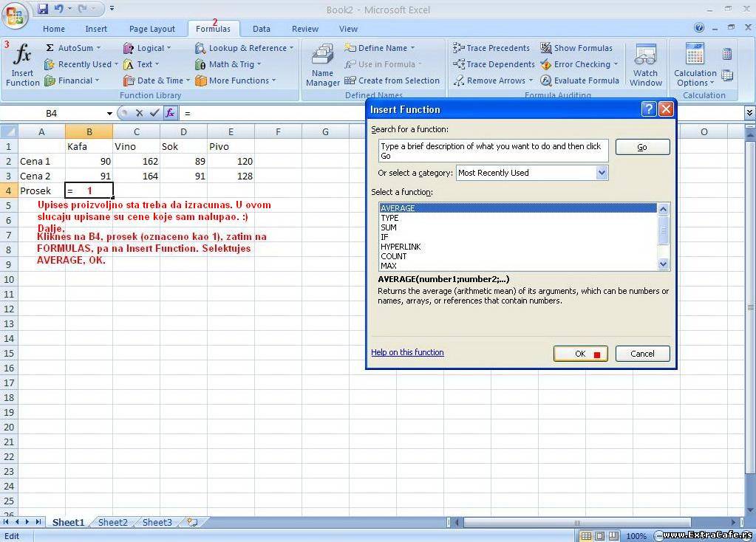The width and height of the screenshot is (756, 542).
Task: Toggle Show Formulas
Action: 576,48
